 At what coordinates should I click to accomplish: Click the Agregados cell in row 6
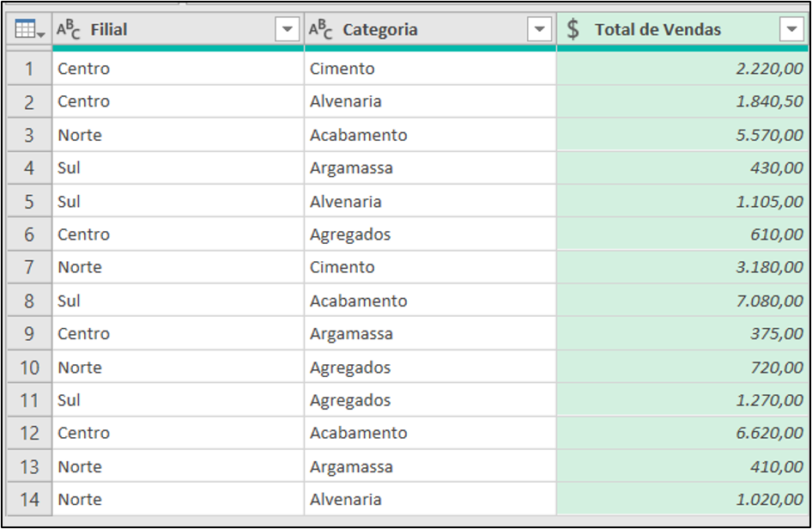pyautogui.click(x=430, y=234)
